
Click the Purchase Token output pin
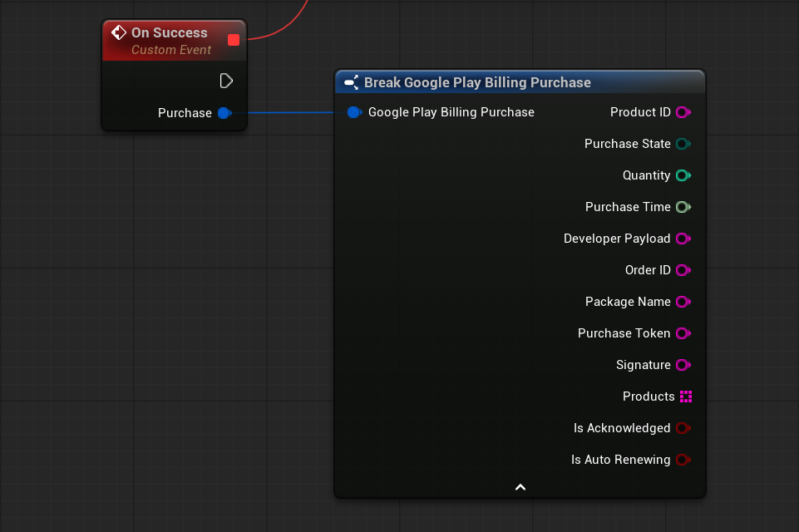(x=683, y=333)
